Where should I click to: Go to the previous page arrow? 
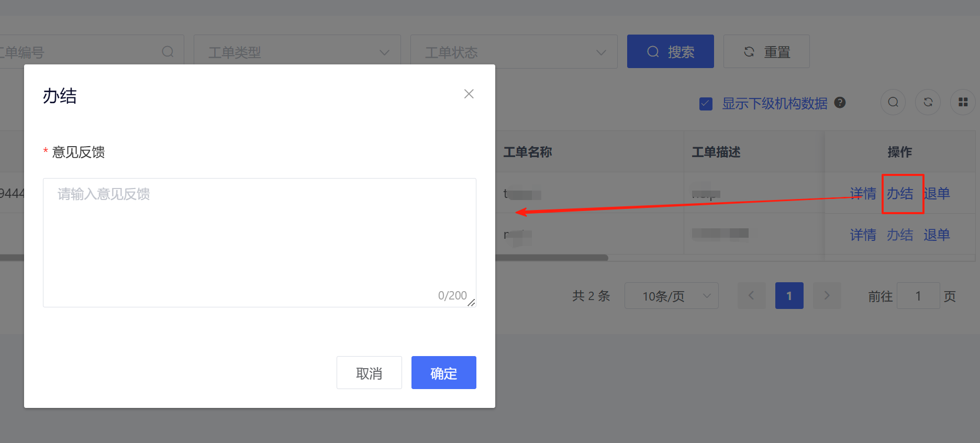pos(751,296)
